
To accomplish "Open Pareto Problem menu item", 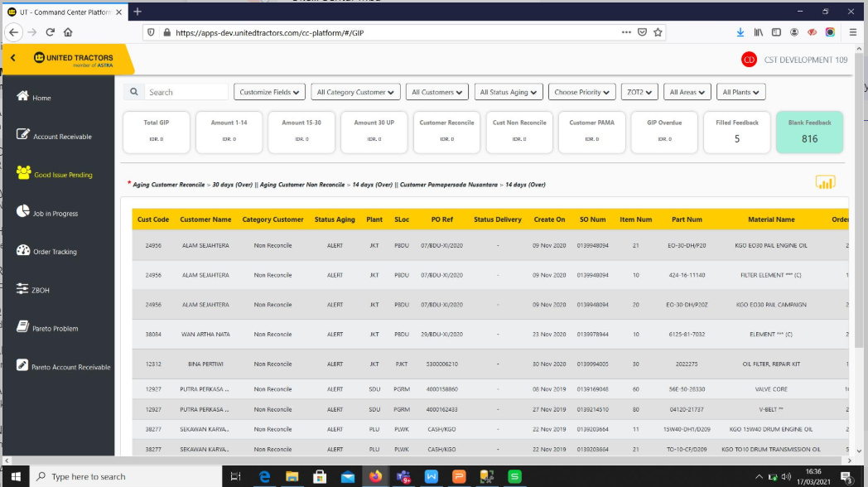I will pos(47,328).
